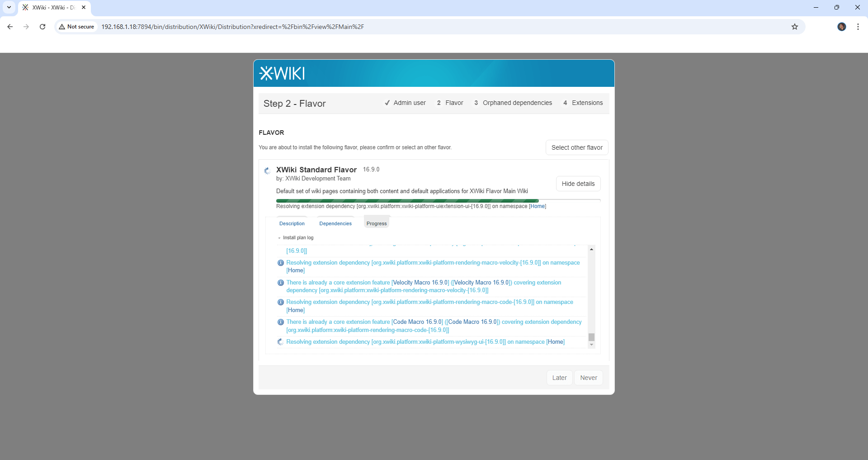Open the Chrome profile avatar

(x=842, y=27)
